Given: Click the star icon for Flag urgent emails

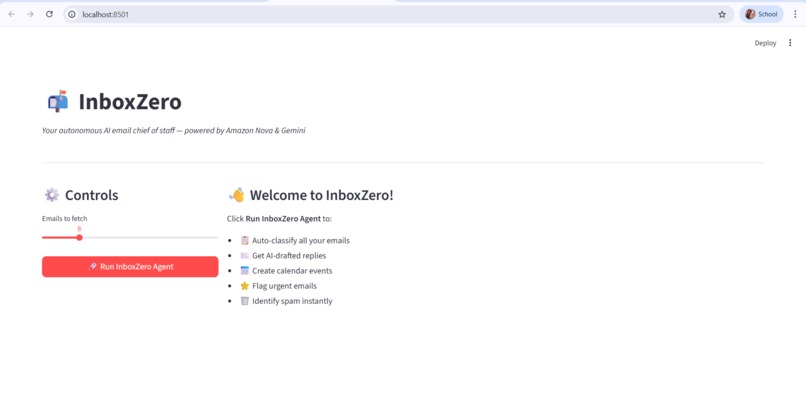Looking at the screenshot, I should (x=245, y=286).
